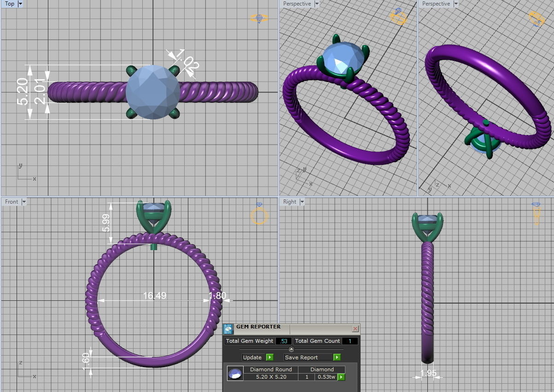Click the green arrow beside 0.53tw
This screenshot has width=554, height=392.
tap(341, 377)
